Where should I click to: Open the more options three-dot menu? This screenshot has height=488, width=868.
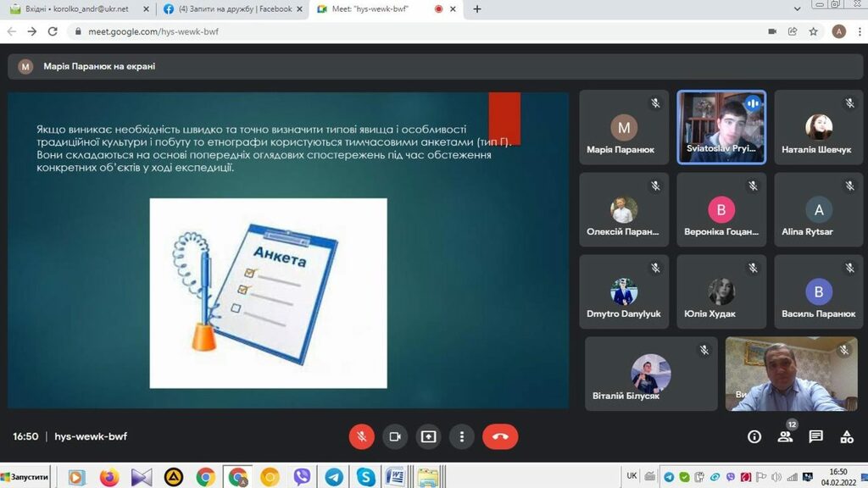pos(462,436)
